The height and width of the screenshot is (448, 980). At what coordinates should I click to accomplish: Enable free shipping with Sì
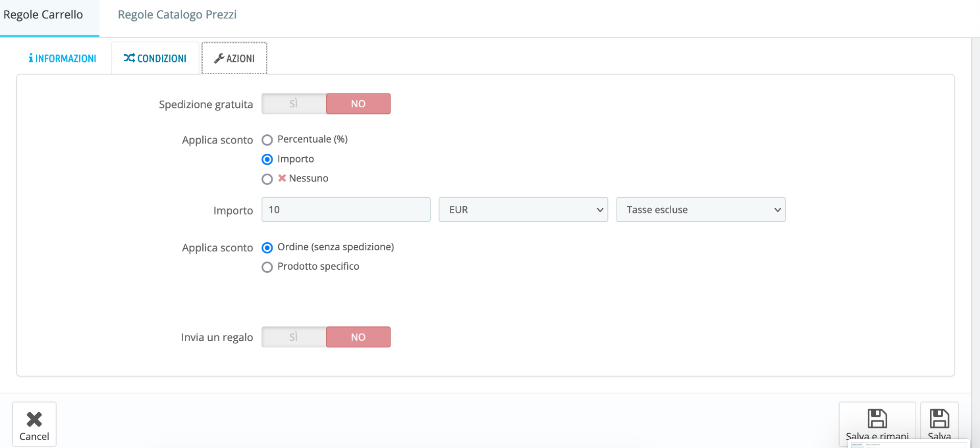pyautogui.click(x=294, y=104)
